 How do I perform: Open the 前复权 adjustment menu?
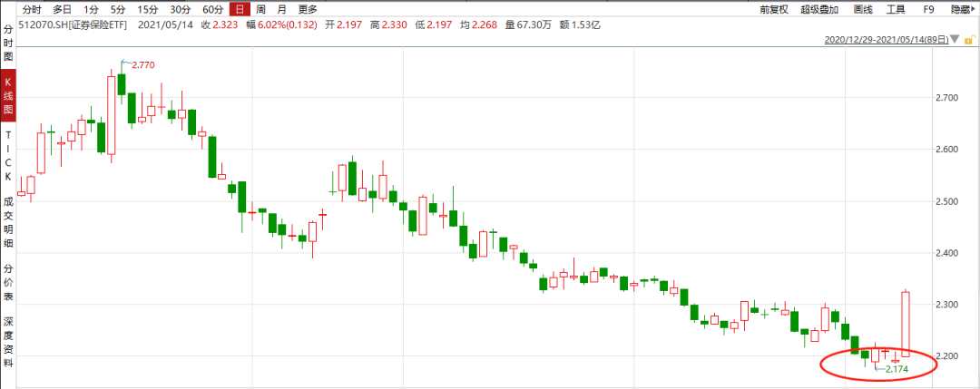point(774,9)
